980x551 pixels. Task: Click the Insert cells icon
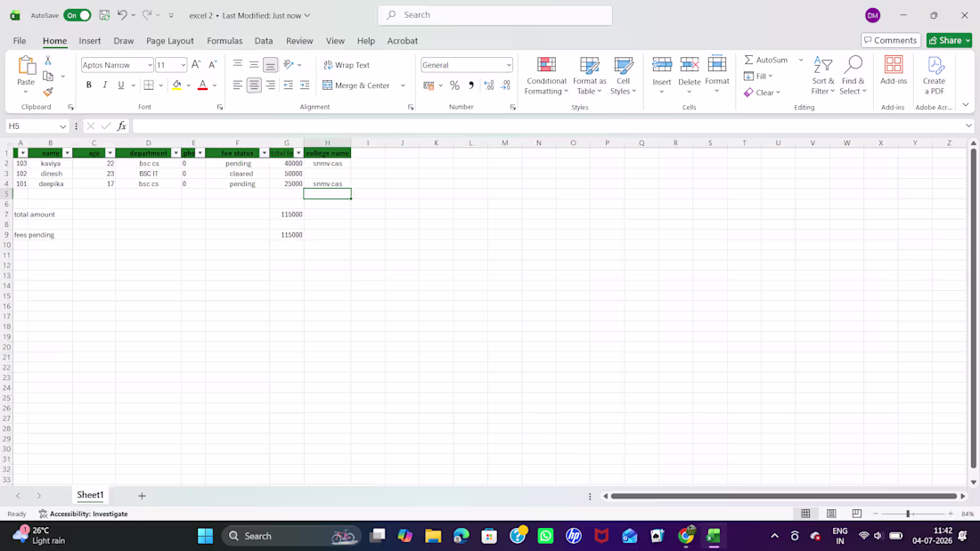tap(661, 65)
